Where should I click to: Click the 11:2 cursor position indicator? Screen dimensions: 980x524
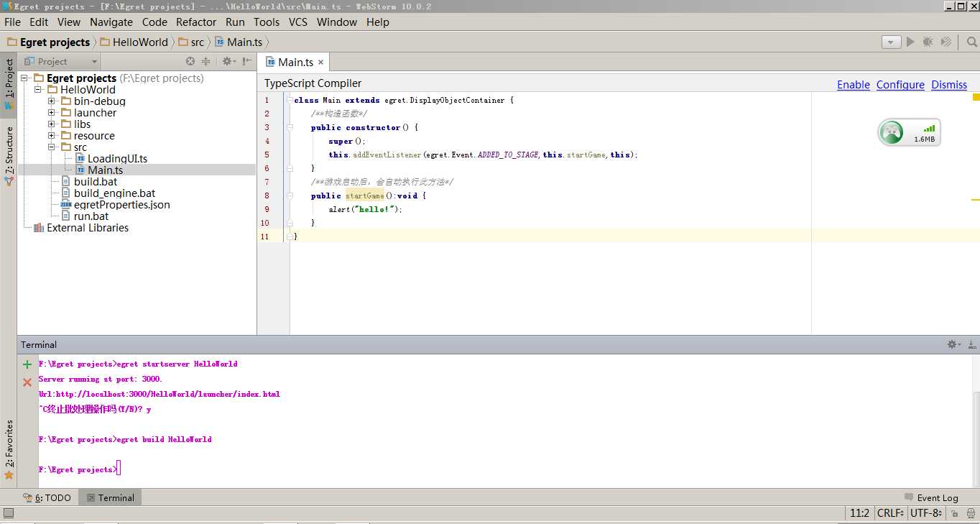click(859, 513)
